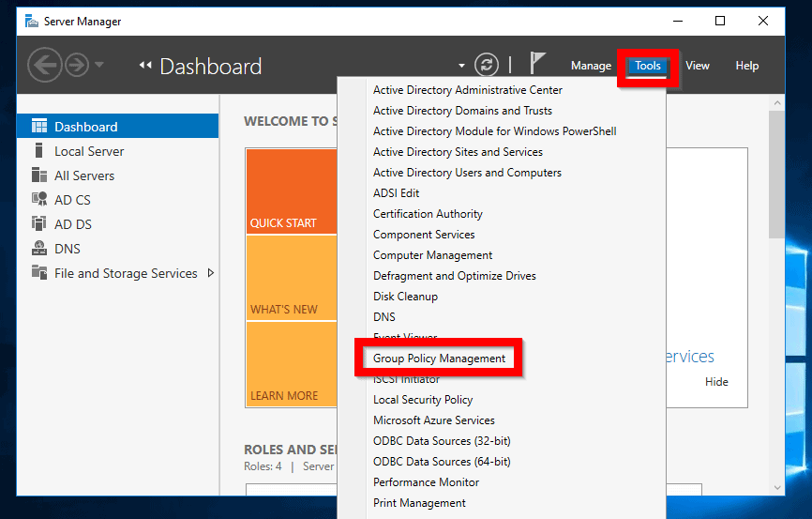Select AD CS in the sidebar

tap(117, 200)
